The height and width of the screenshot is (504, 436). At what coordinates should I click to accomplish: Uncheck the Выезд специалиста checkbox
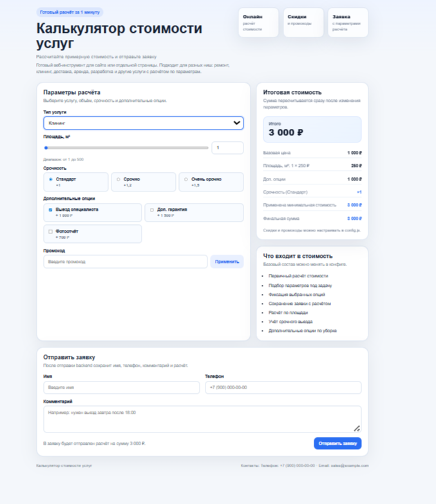click(51, 210)
